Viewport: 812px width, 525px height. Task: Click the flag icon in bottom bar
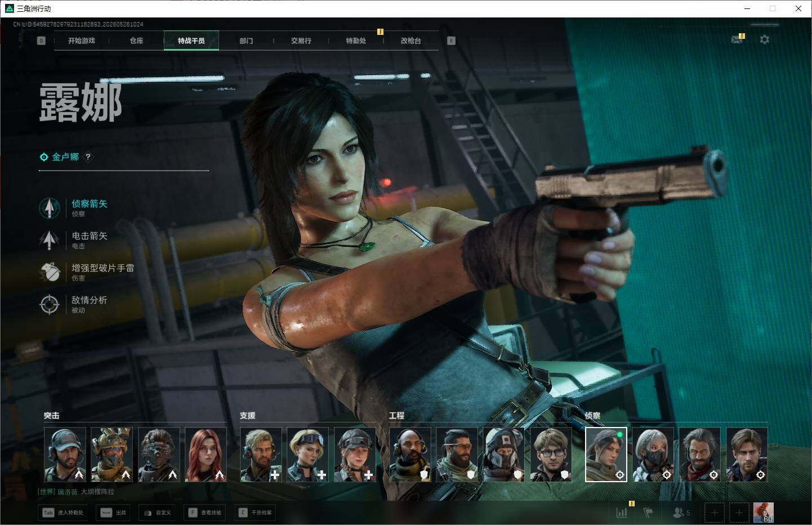coord(648,513)
